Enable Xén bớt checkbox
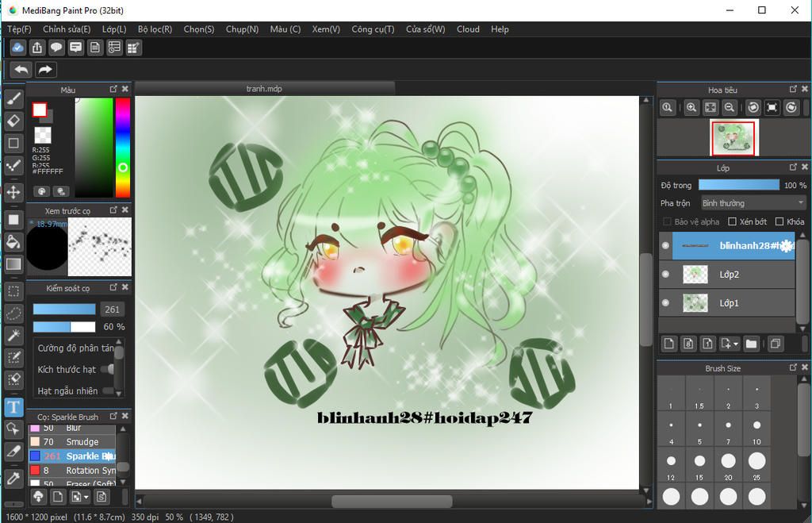Viewport: 812px width, 523px height. pos(732,222)
